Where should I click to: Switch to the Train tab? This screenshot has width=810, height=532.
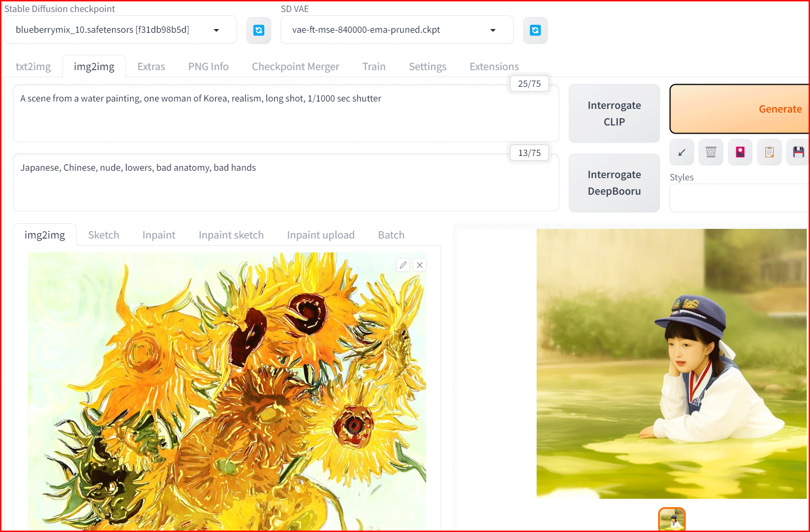[x=374, y=66]
